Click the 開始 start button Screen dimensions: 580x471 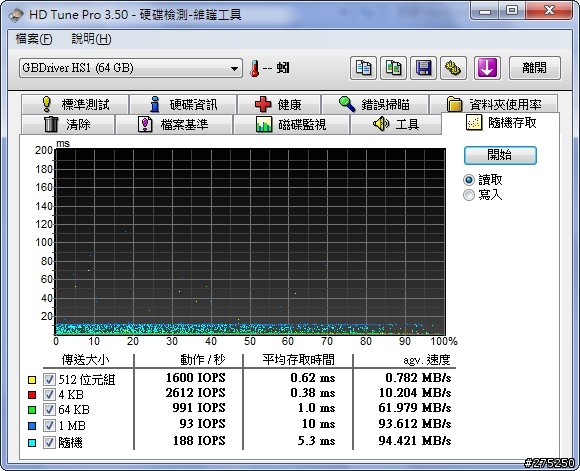[x=500, y=155]
